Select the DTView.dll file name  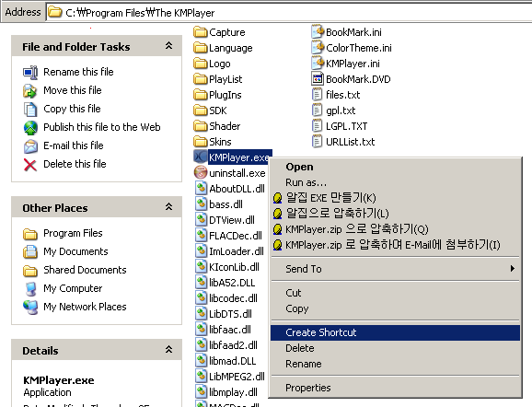point(232,220)
